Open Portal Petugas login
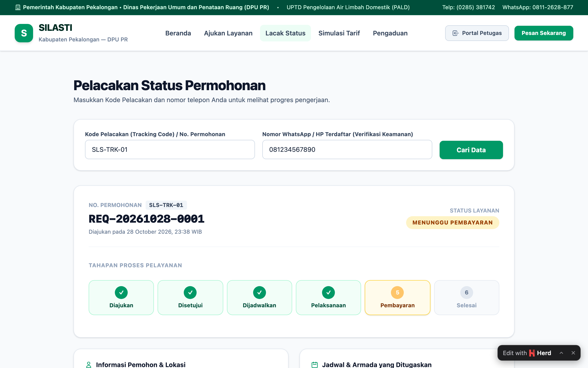The width and height of the screenshot is (588, 368). 477,33
